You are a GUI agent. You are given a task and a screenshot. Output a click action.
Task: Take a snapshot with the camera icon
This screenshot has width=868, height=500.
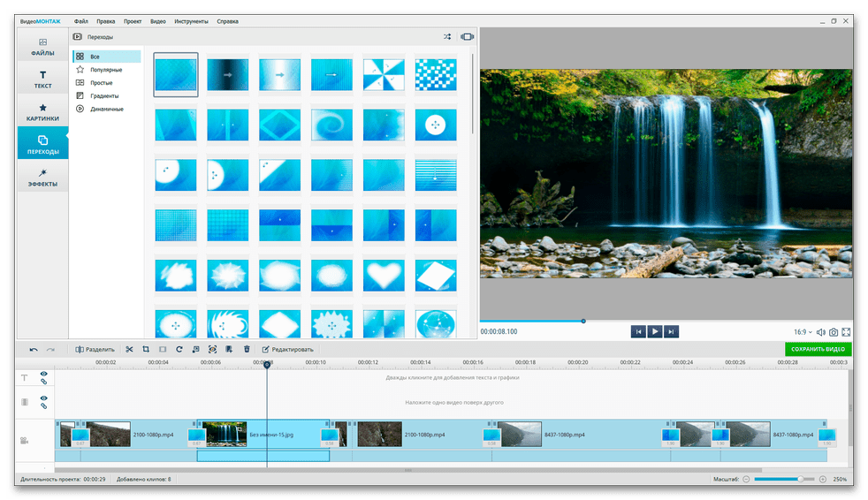834,332
